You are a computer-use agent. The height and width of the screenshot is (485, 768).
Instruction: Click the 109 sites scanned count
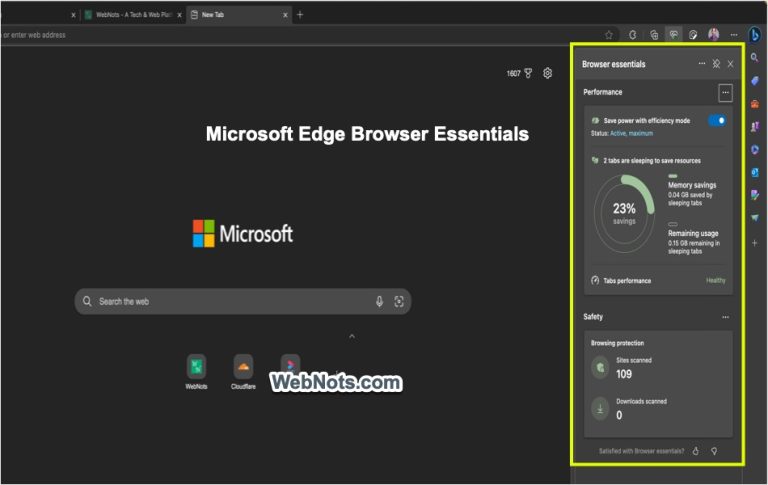624,374
